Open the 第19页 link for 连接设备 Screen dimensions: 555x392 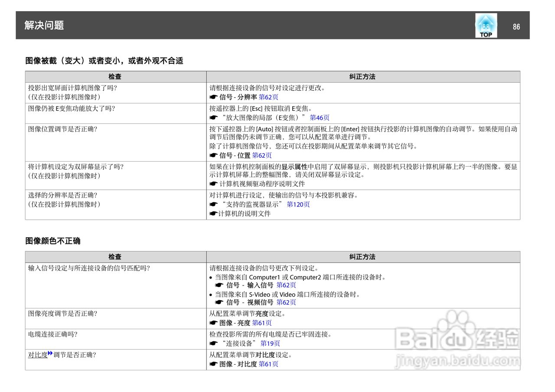[270, 343]
